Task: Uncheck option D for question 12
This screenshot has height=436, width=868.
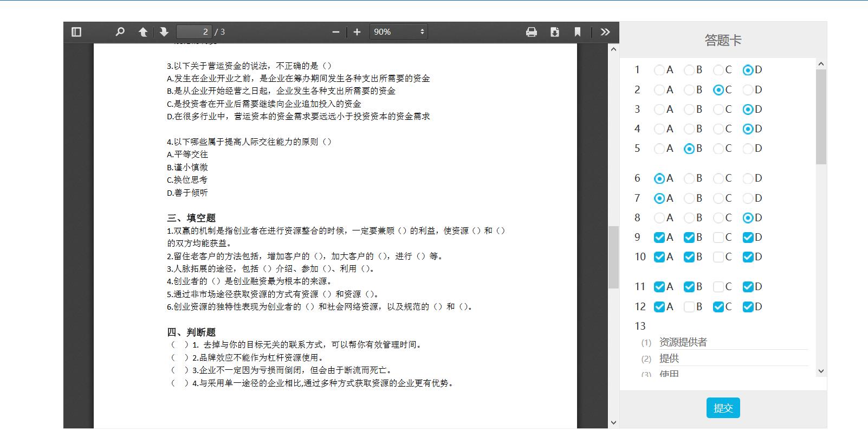Action: (x=748, y=307)
